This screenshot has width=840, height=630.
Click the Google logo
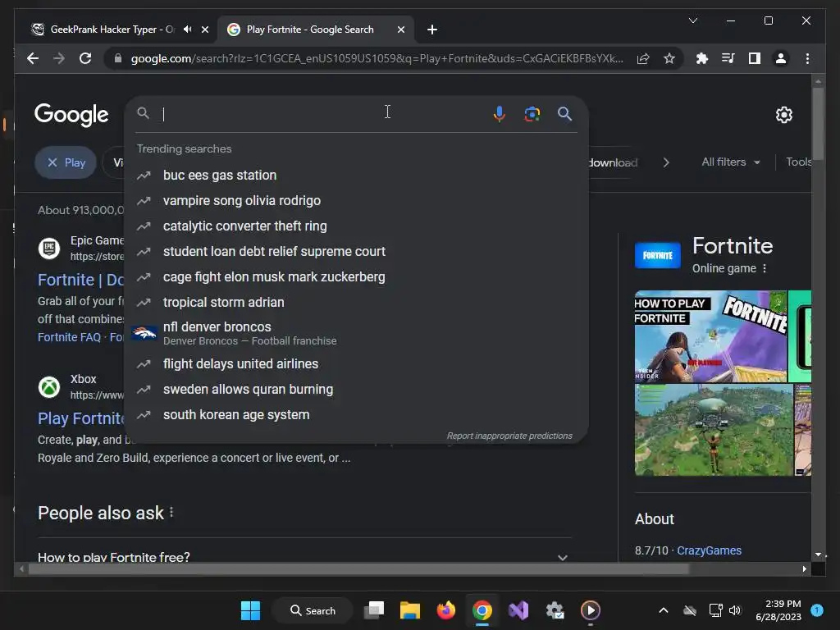(x=71, y=115)
